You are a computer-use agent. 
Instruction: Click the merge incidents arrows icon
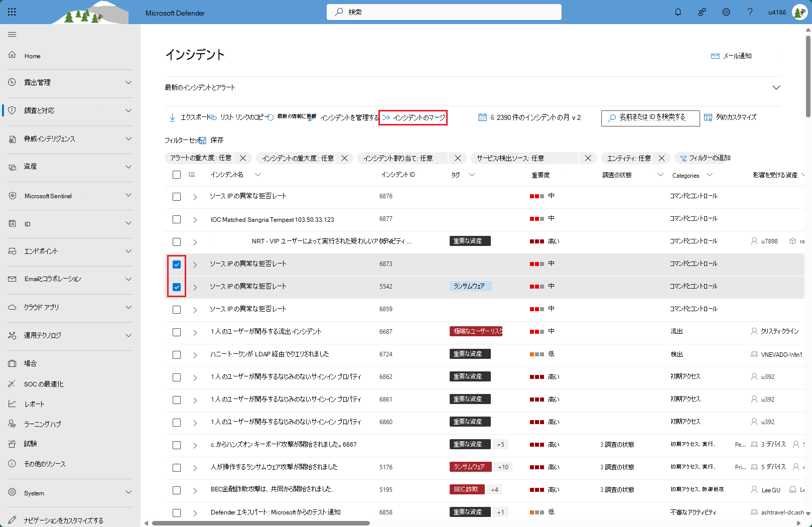(x=386, y=117)
